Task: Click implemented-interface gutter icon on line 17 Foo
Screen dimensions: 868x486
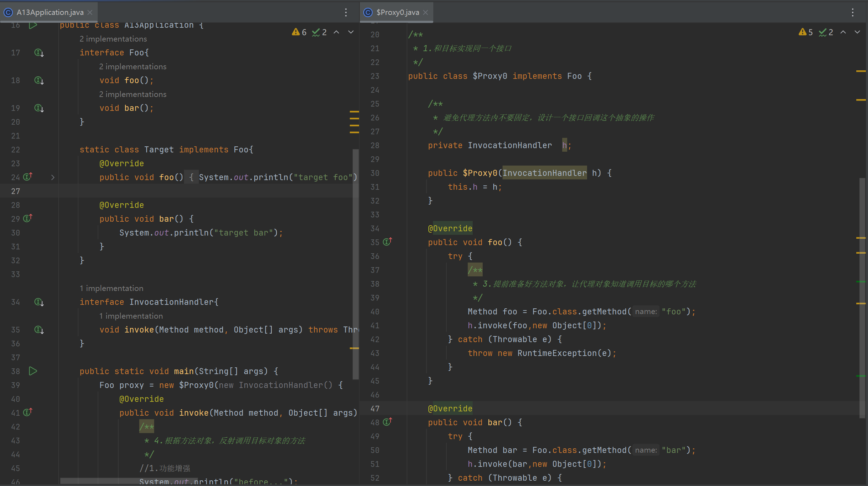Action: (x=39, y=53)
